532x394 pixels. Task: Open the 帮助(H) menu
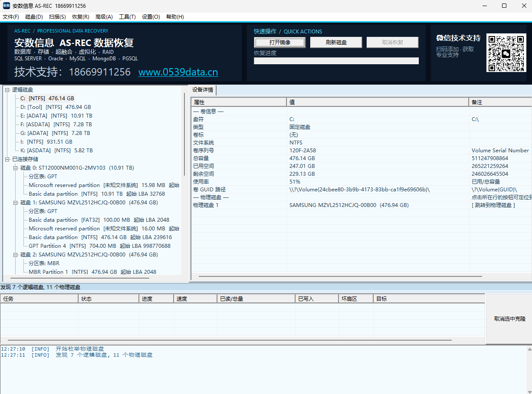coord(175,17)
